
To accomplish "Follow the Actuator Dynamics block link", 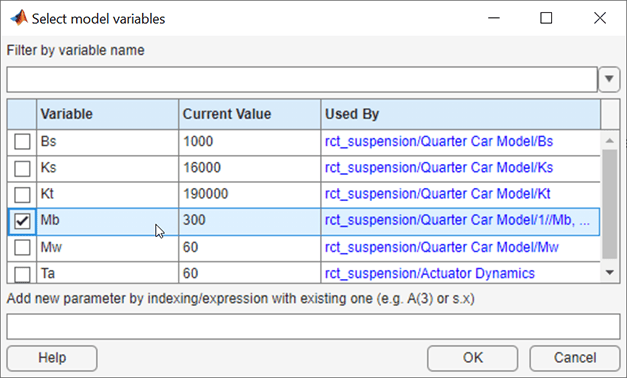I will 429,274.
